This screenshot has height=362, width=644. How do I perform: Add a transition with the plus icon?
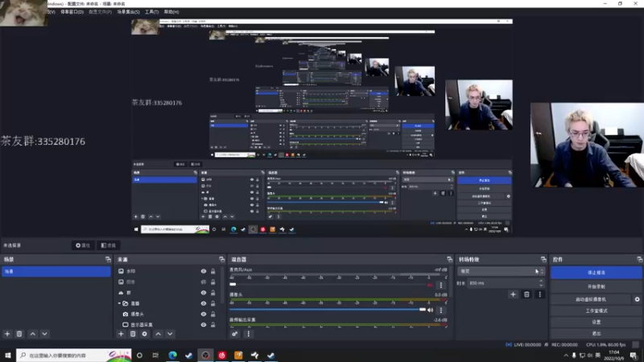(513, 294)
